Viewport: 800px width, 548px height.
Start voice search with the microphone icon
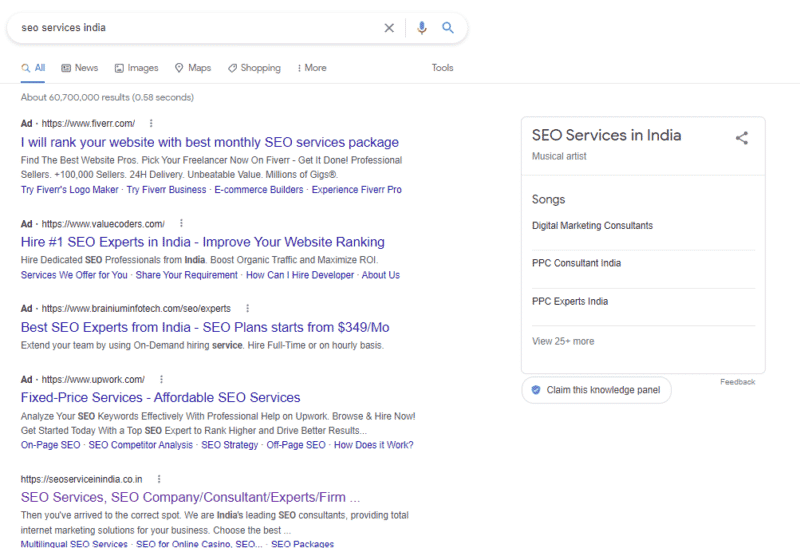(x=422, y=28)
